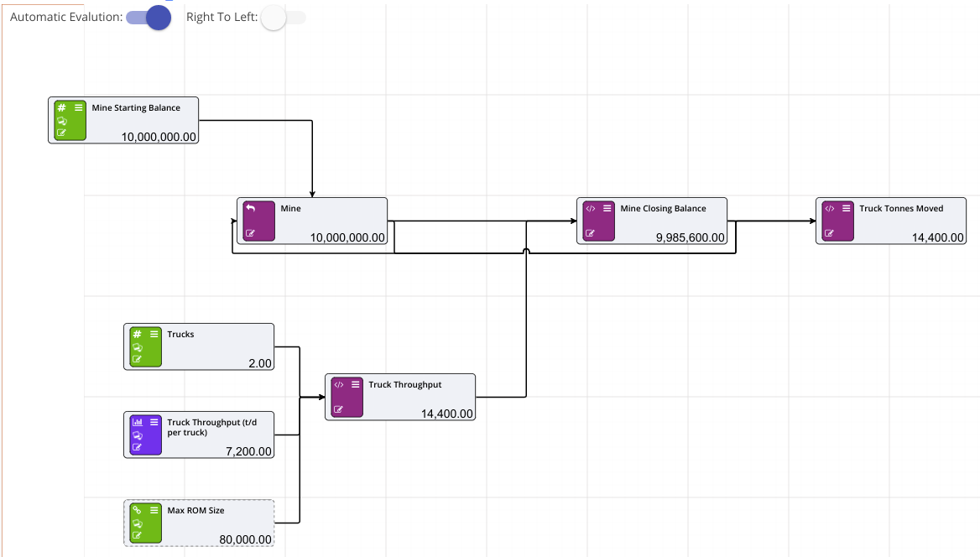Click the link icon on Max ROM Size
Screen dimensions: 980x557
[137, 510]
